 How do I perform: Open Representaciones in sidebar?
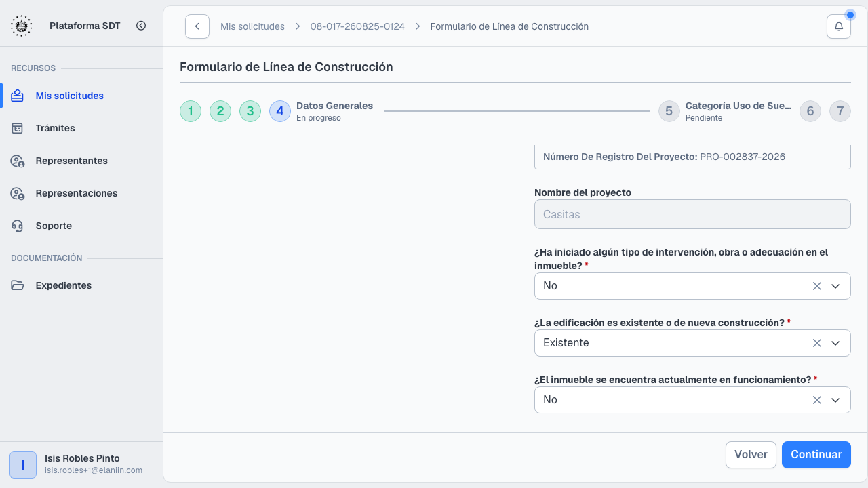point(81,193)
